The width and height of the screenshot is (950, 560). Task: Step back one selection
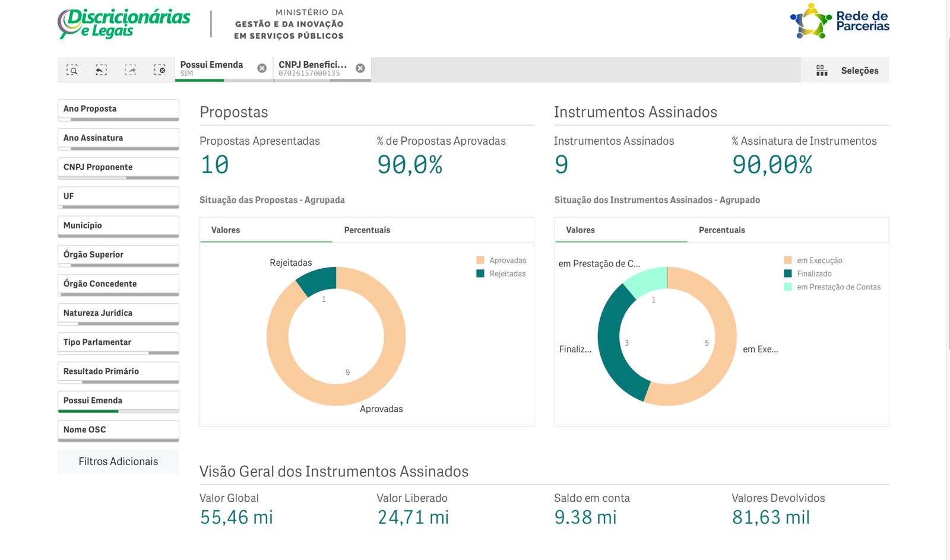(x=102, y=70)
